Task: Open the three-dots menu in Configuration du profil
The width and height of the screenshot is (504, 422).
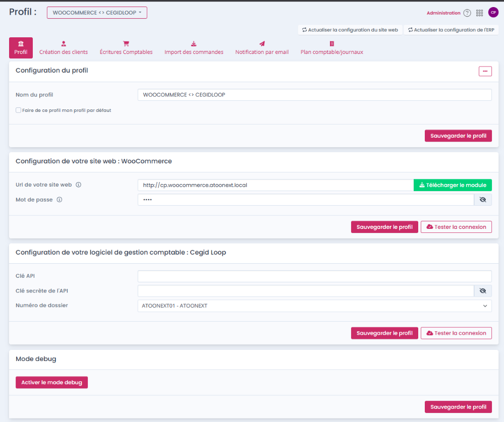Action: tap(485, 71)
